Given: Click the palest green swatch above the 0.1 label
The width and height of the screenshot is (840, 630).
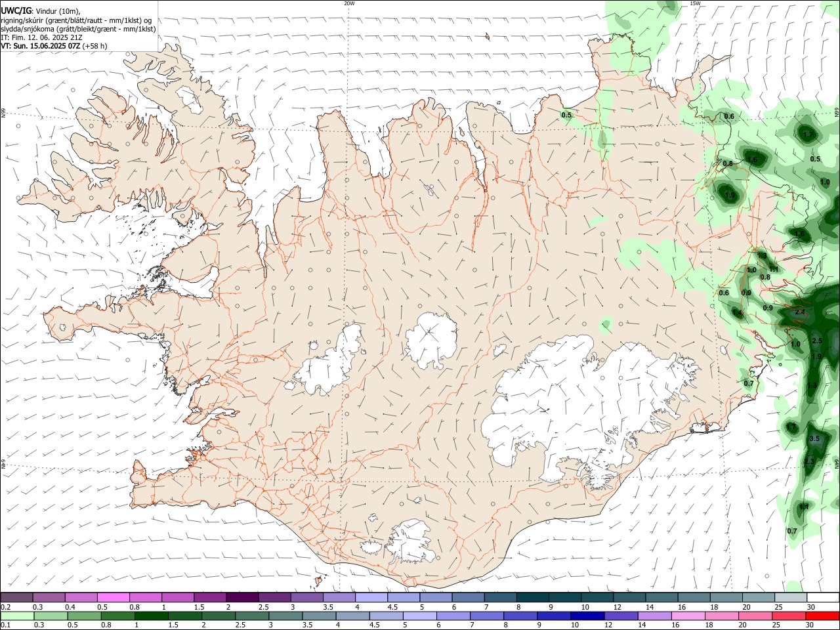Looking at the screenshot, I should 16,616.
